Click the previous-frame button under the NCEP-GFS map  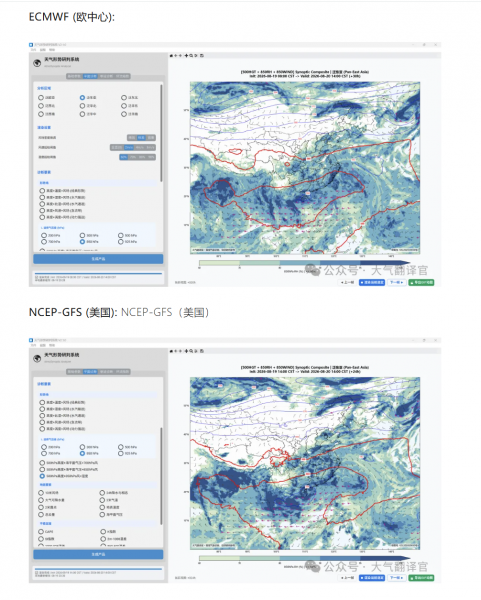coord(348,578)
